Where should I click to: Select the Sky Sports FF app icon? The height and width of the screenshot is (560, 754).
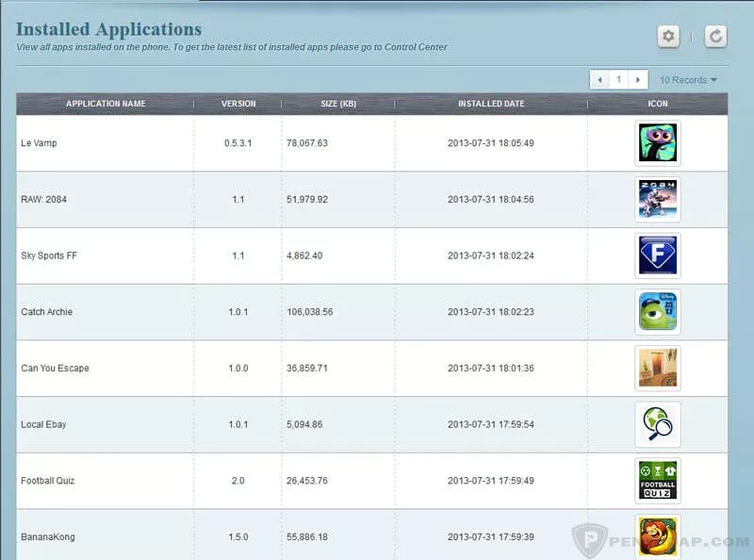click(657, 255)
